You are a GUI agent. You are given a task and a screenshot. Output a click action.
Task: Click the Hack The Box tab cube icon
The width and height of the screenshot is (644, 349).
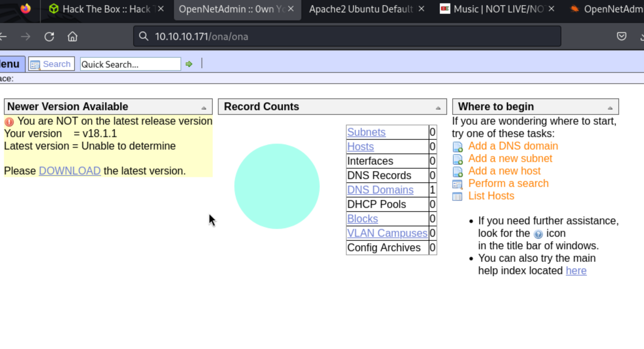click(x=54, y=9)
